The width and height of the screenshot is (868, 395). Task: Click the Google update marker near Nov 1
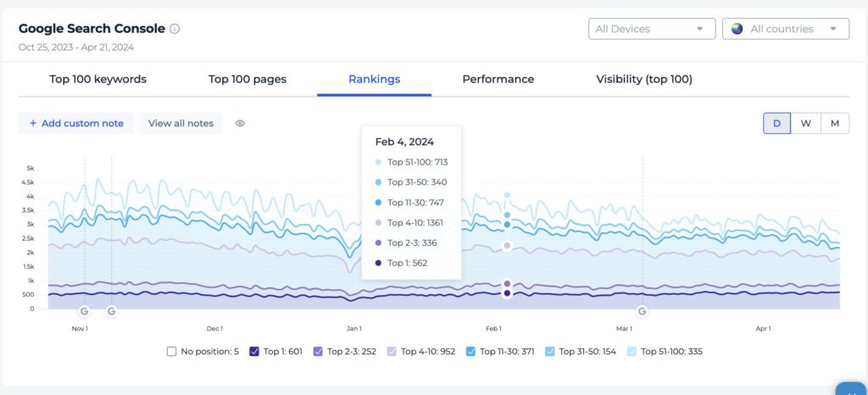tap(84, 311)
